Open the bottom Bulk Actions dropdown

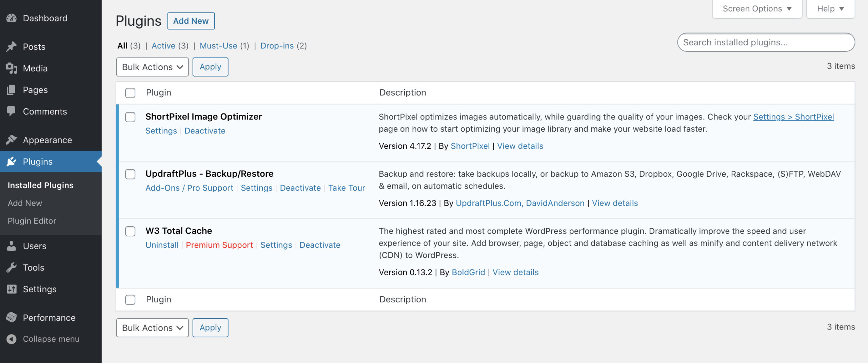152,328
